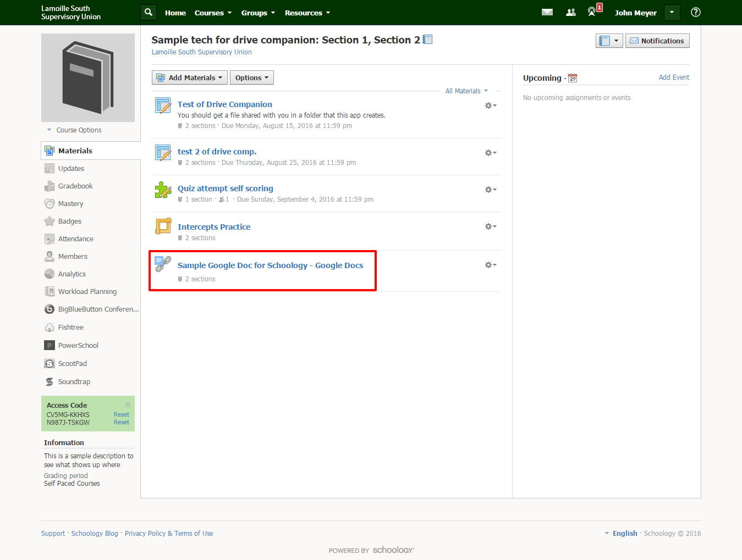Open Test of Drive Companion assignment
Image resolution: width=742 pixels, height=560 pixels.
[225, 104]
